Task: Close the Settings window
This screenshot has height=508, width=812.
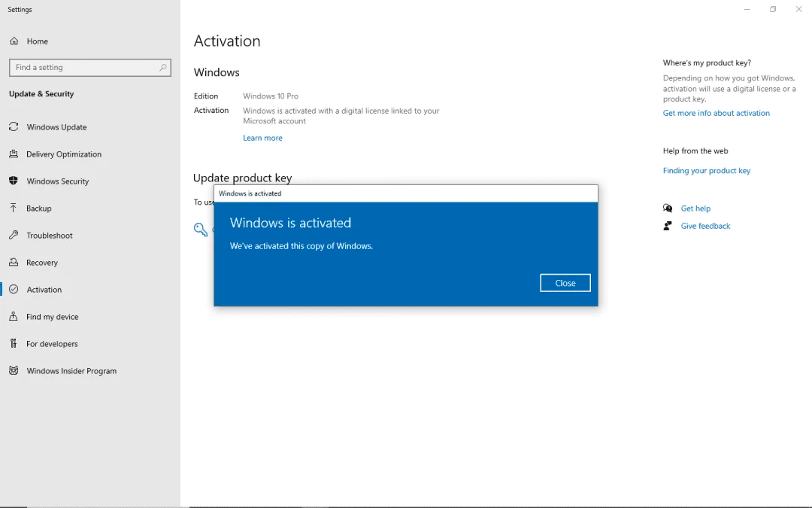Action: coord(798,9)
